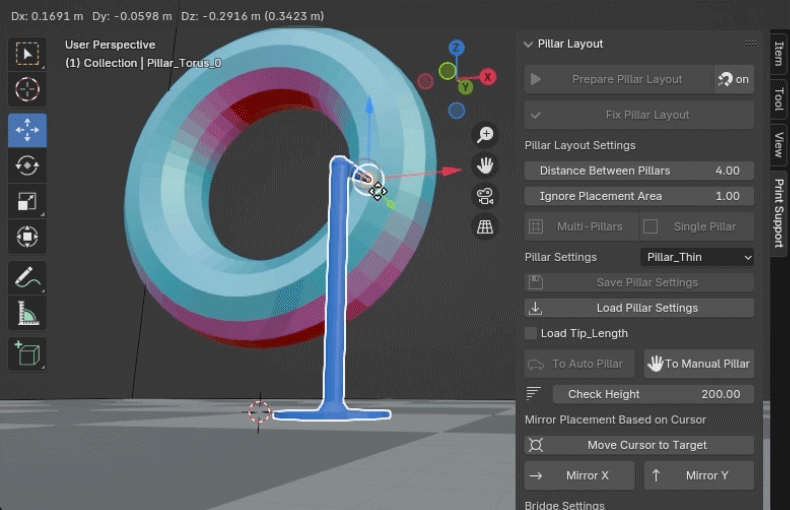The width and height of the screenshot is (790, 510).
Task: Select the Add Cube tool
Action: point(27,353)
